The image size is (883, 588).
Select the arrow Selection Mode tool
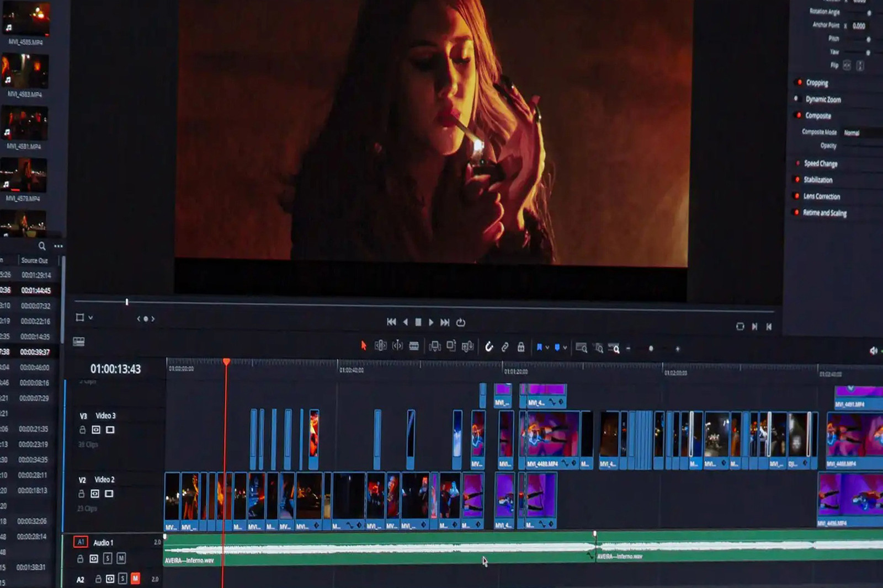(363, 345)
